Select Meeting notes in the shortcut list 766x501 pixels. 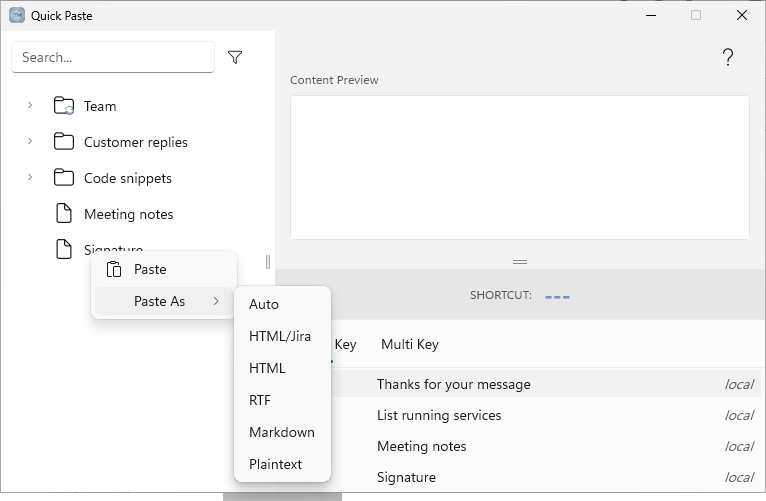coord(546,446)
